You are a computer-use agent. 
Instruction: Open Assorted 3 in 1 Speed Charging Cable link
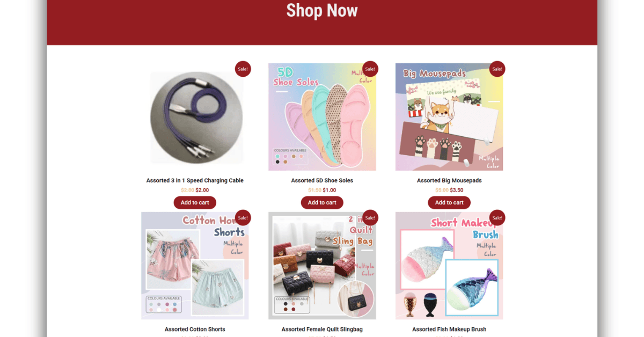pyautogui.click(x=195, y=180)
